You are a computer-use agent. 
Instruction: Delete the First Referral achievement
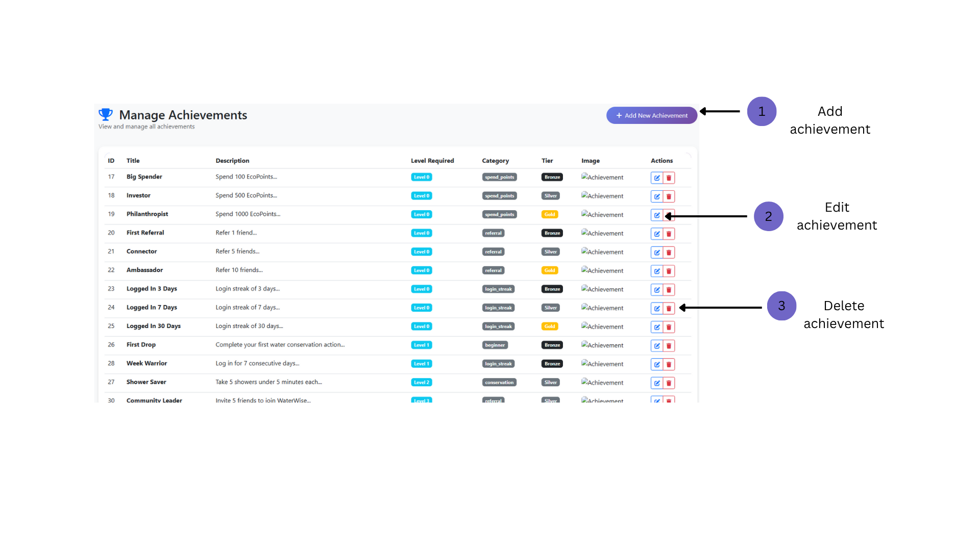[669, 234]
